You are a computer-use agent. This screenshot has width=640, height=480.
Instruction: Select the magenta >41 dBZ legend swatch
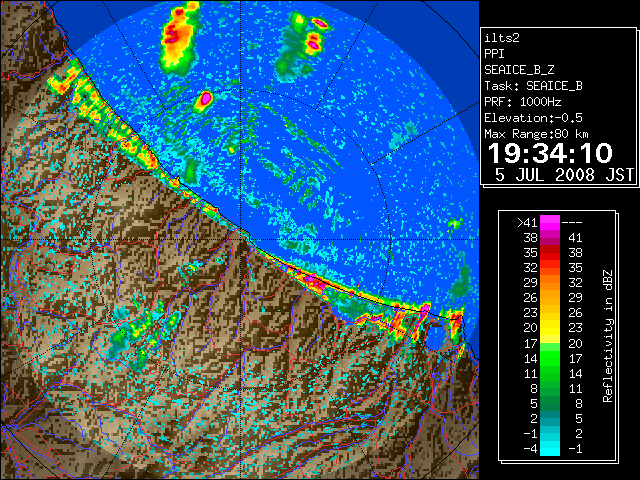tap(550, 223)
